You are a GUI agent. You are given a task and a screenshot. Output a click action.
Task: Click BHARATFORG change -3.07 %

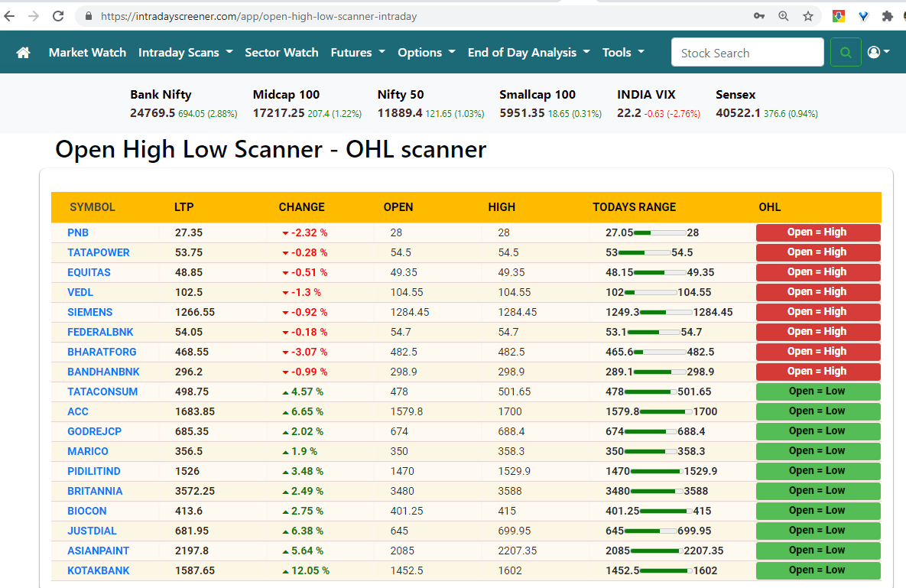point(304,352)
